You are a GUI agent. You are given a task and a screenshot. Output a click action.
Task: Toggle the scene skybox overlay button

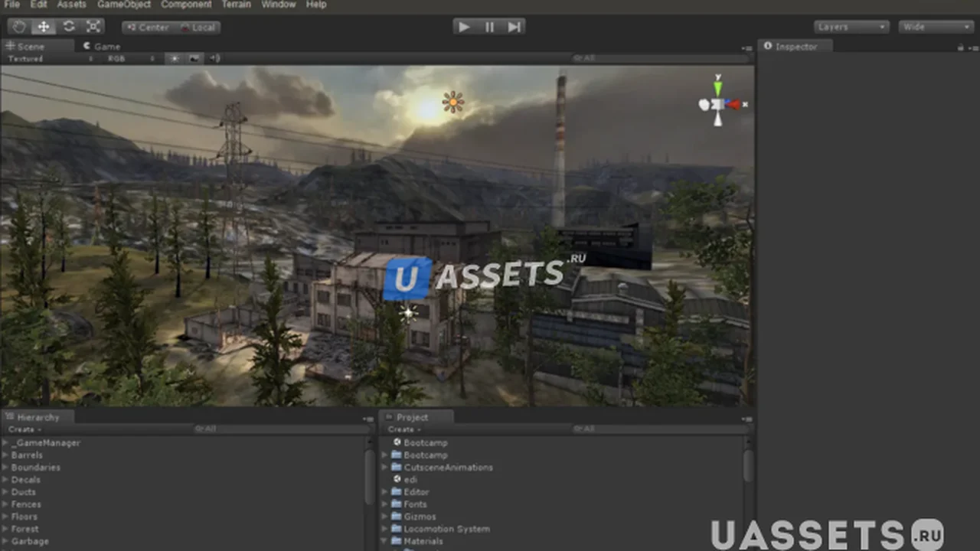[x=194, y=58]
